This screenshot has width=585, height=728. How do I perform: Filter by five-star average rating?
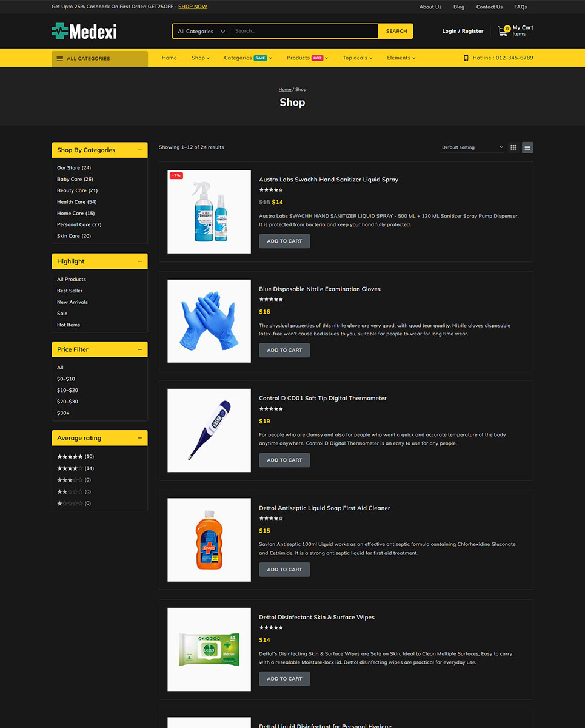pyautogui.click(x=70, y=456)
